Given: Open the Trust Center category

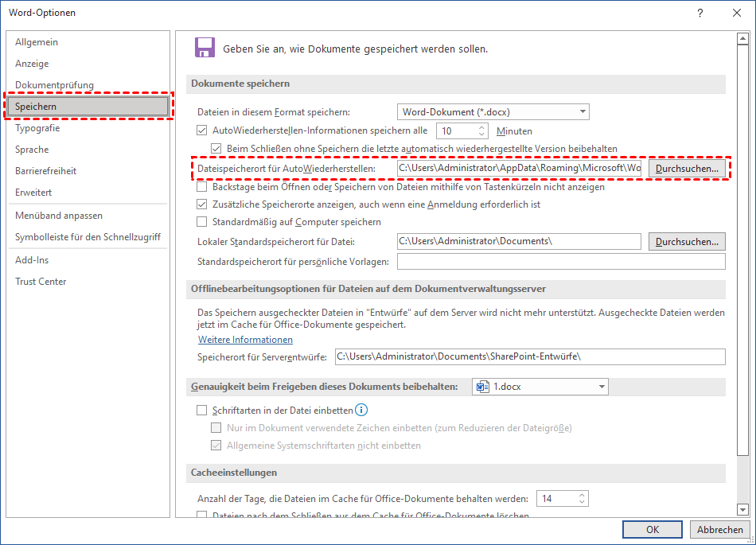Looking at the screenshot, I should [x=41, y=282].
